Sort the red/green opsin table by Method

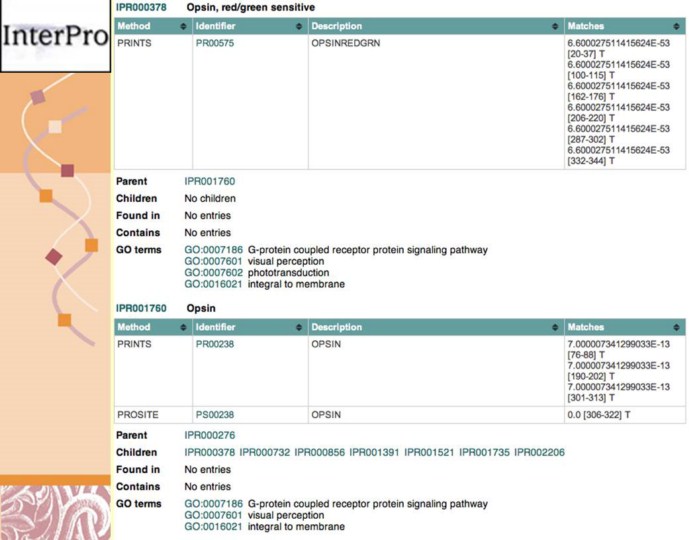[182, 25]
